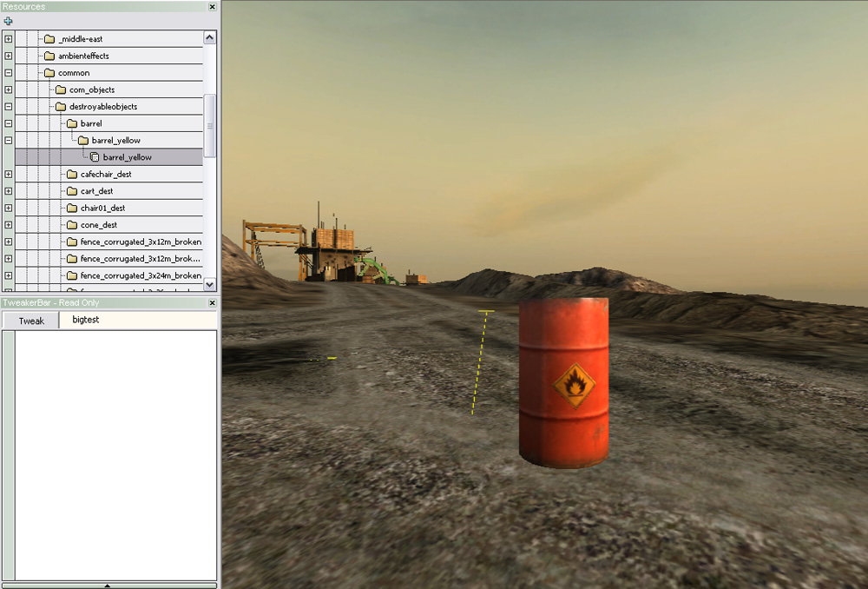Expand the chair01_dest folder node
Image resolution: width=868 pixels, height=589 pixels.
click(x=9, y=208)
